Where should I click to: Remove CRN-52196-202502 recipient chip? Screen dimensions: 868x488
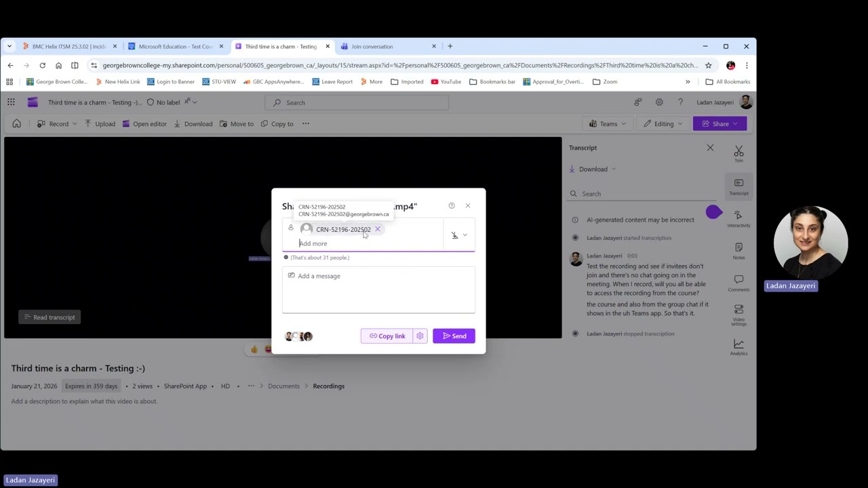click(378, 229)
